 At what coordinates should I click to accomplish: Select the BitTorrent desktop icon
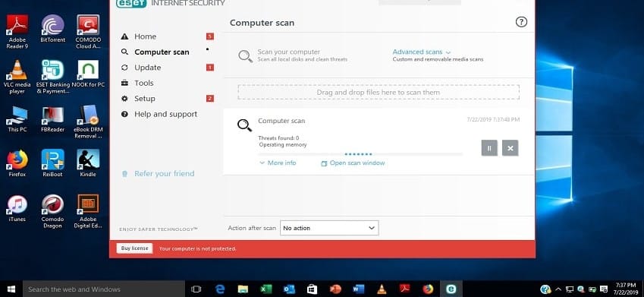(x=52, y=29)
